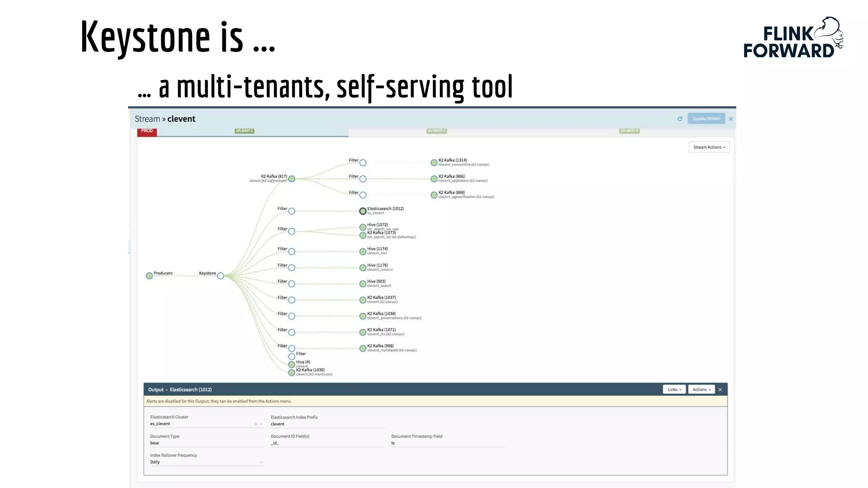Select the Filter node feeding Elasticsearch (1012)

click(292, 211)
